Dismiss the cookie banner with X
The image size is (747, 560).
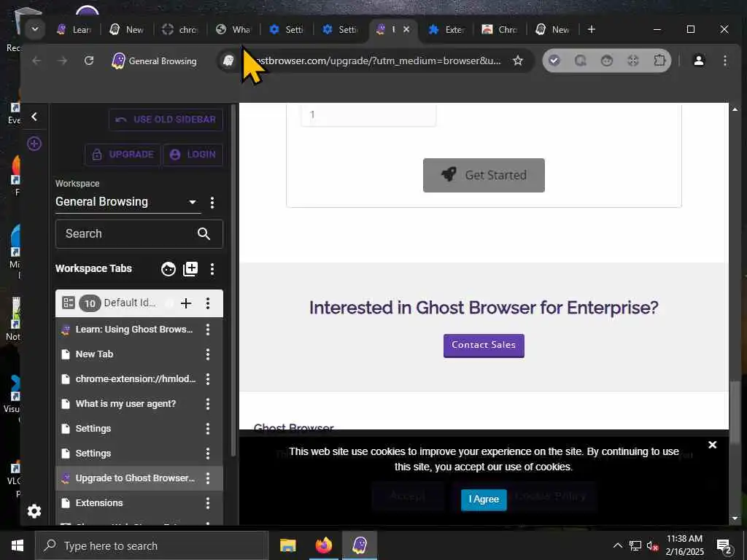(712, 445)
